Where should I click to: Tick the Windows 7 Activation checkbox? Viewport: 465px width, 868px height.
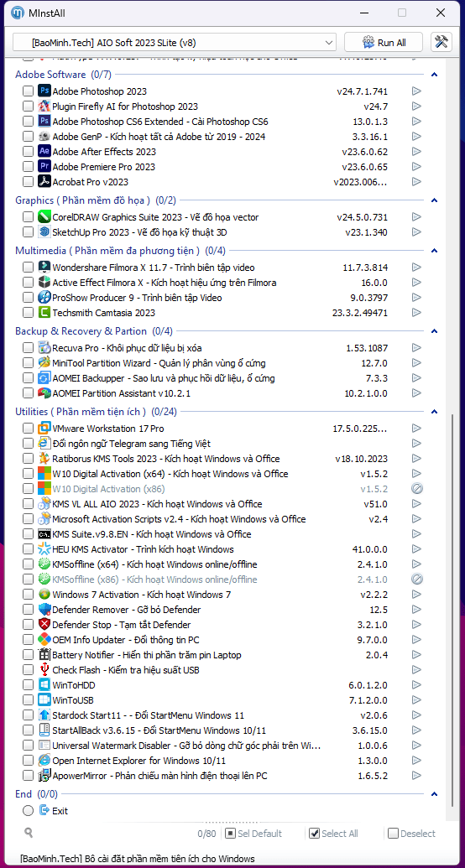(28, 595)
